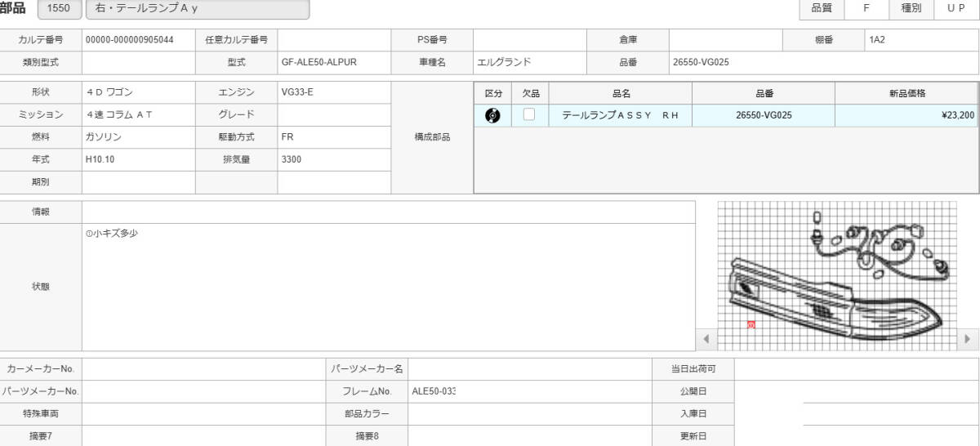The image size is (980, 446).
Task: Click the right scroll arrow under diagram
Action: click(x=968, y=338)
